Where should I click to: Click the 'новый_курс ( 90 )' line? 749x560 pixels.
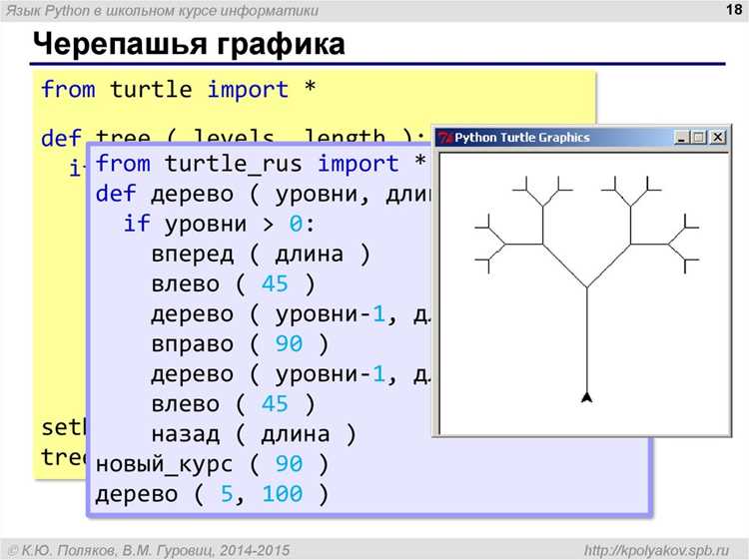(212, 464)
